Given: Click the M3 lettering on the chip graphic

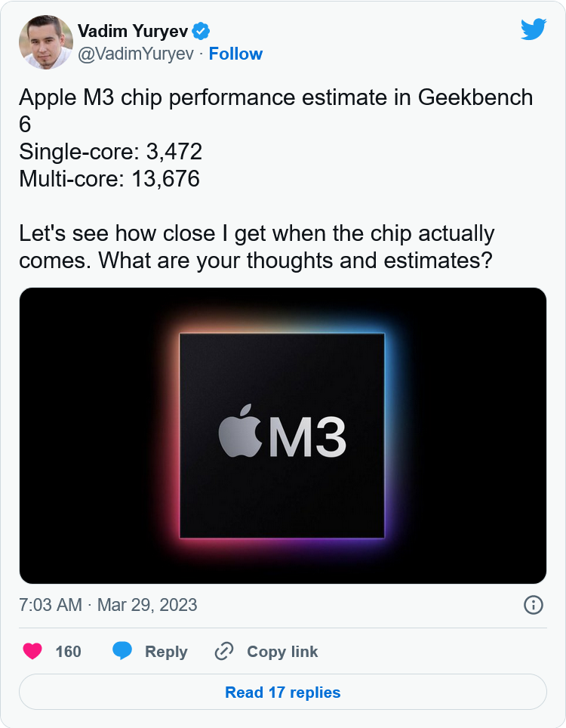Looking at the screenshot, I should click(x=308, y=437).
